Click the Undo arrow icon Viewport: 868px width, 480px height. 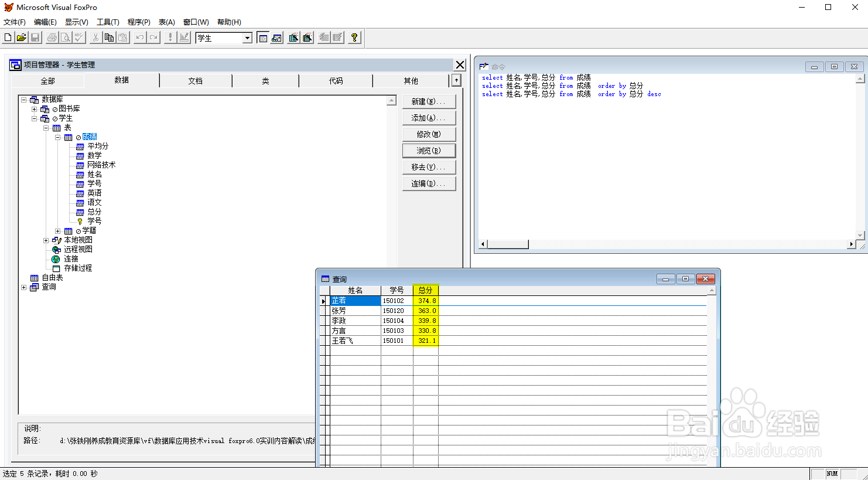pos(140,38)
